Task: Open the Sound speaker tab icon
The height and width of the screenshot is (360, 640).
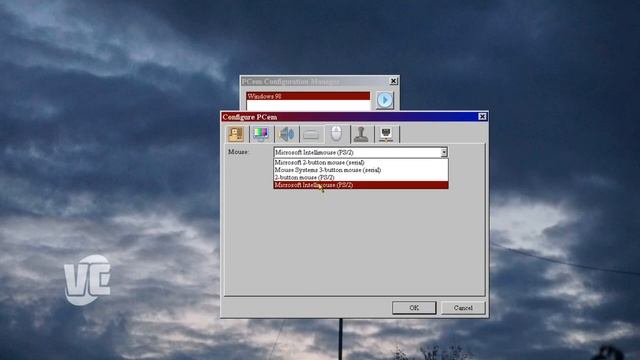Action: 287,134
